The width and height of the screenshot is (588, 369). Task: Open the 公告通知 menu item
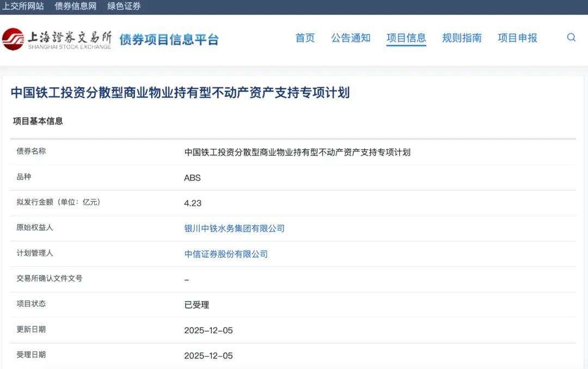[351, 38]
